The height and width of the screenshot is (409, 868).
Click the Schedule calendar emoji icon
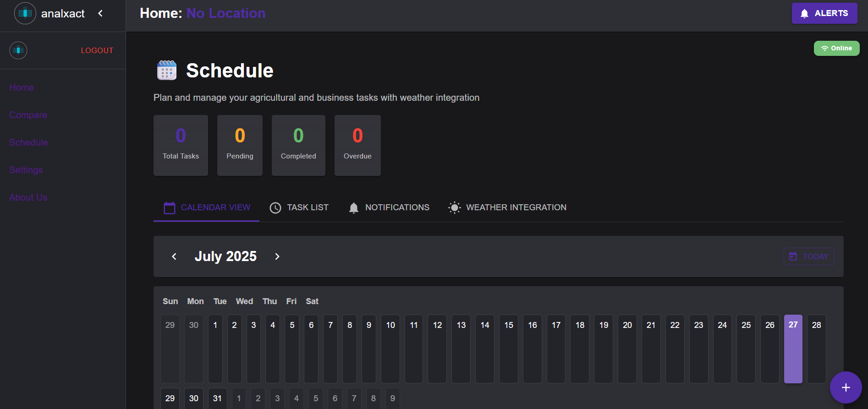167,71
